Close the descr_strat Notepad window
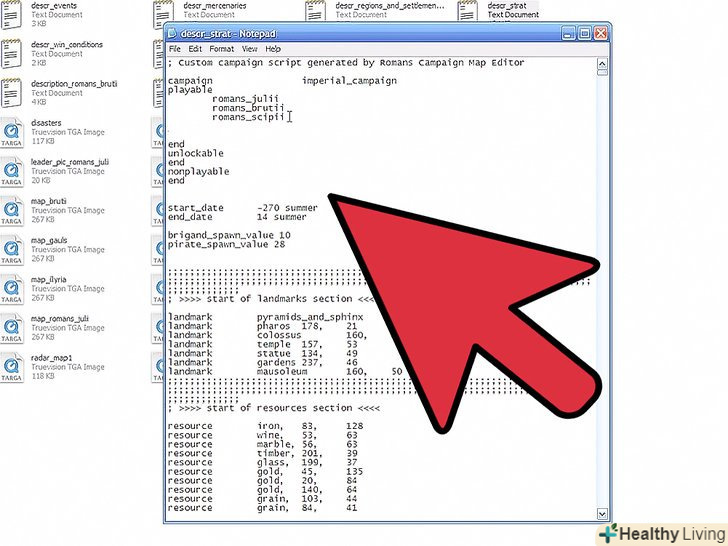 pyautogui.click(x=601, y=33)
